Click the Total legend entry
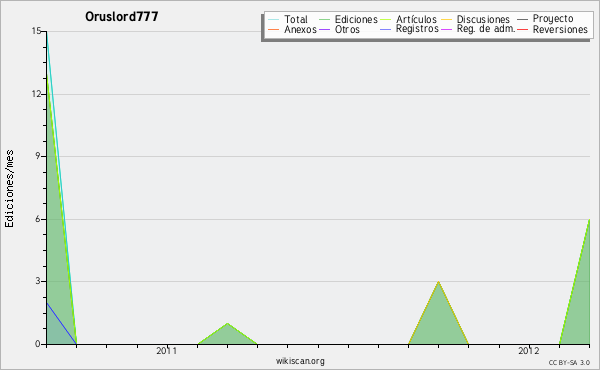 (x=288, y=19)
